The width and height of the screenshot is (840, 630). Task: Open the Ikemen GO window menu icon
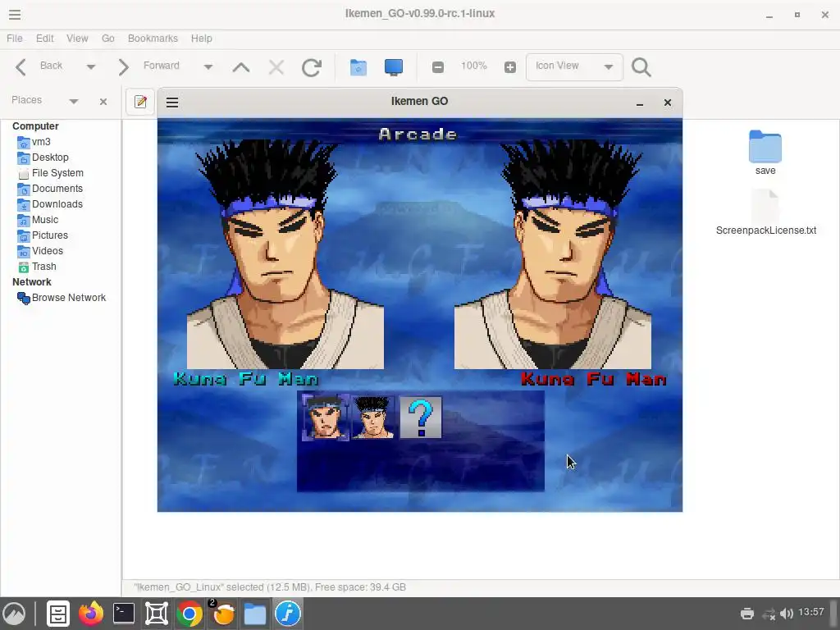(172, 102)
